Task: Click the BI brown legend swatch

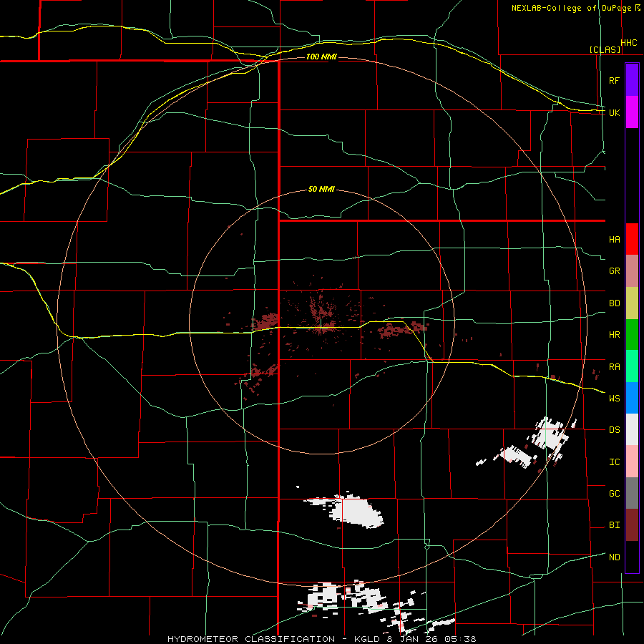Action: click(632, 525)
